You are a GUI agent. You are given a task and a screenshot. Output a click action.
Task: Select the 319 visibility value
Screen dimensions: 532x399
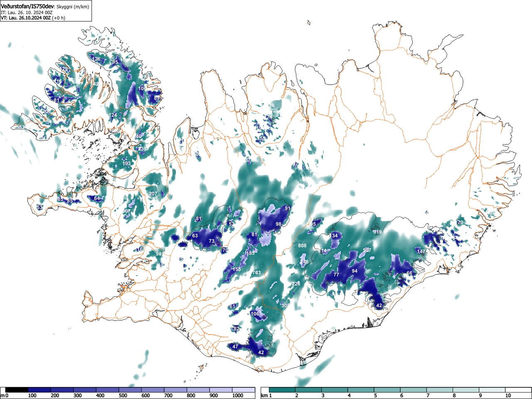(377, 232)
